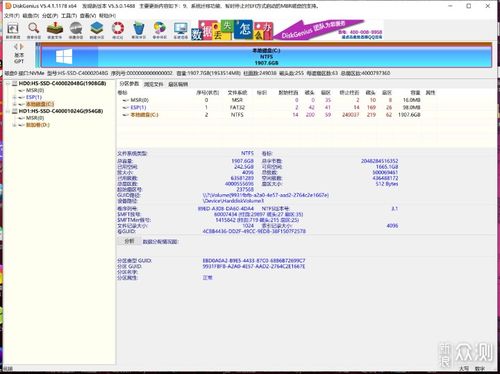Click the Format partition red ring icon
Screen dimensions: 500x374
[x=118, y=31]
